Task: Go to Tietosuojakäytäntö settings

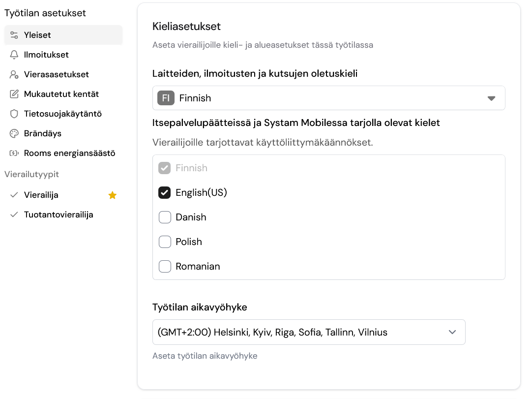Action: pos(62,114)
